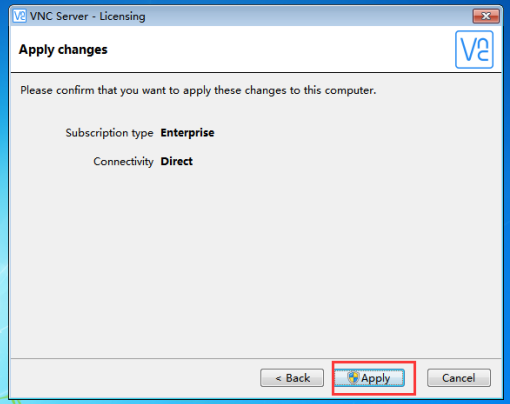Click the 'Apply changes' heading

tap(63, 50)
